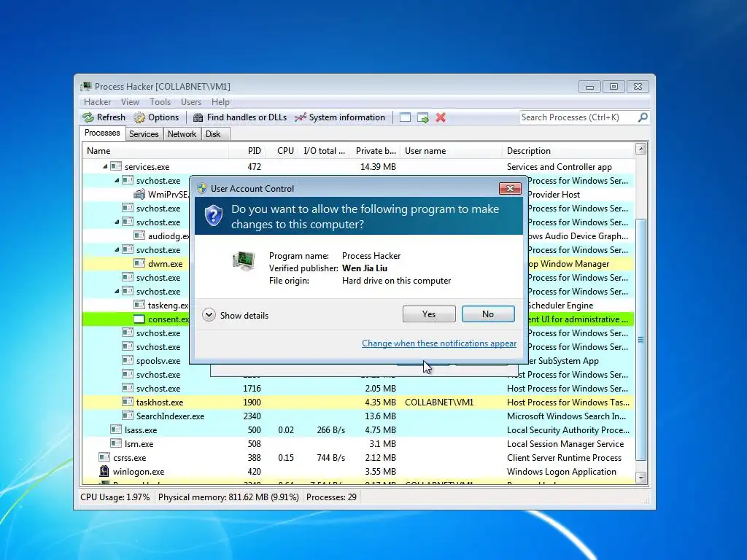Click the lsm.exe process icon
The width and height of the screenshot is (747, 560).
pyautogui.click(x=116, y=443)
